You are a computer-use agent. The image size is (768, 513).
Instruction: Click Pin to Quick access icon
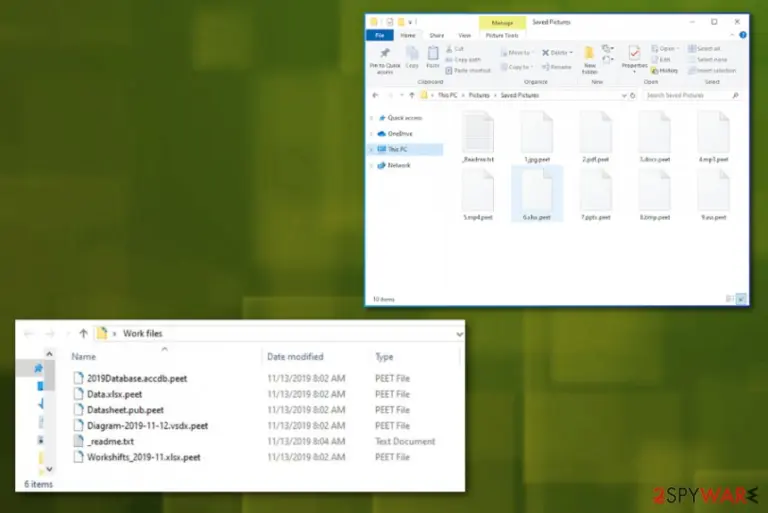(385, 53)
